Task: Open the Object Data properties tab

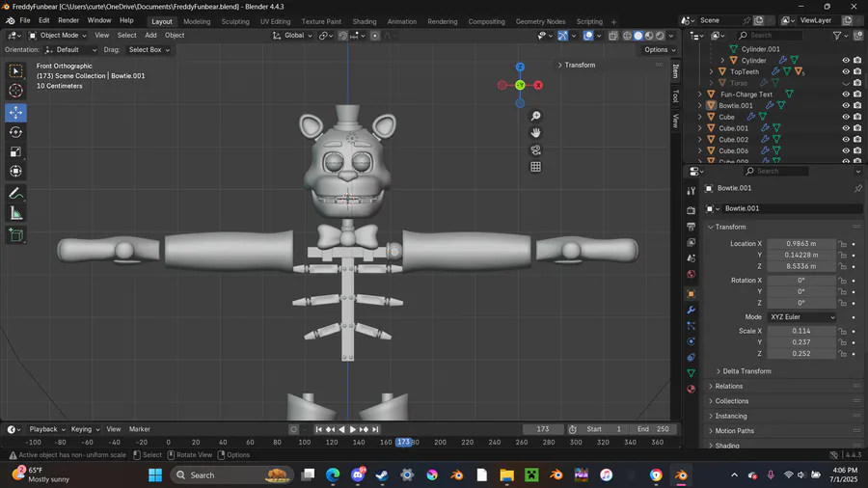Action: 691,373
